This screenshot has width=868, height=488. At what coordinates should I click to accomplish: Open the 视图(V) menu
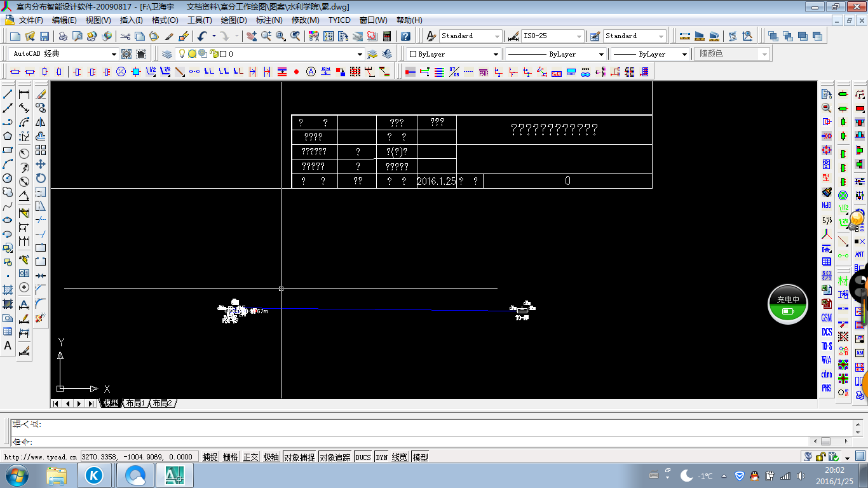[x=98, y=20]
